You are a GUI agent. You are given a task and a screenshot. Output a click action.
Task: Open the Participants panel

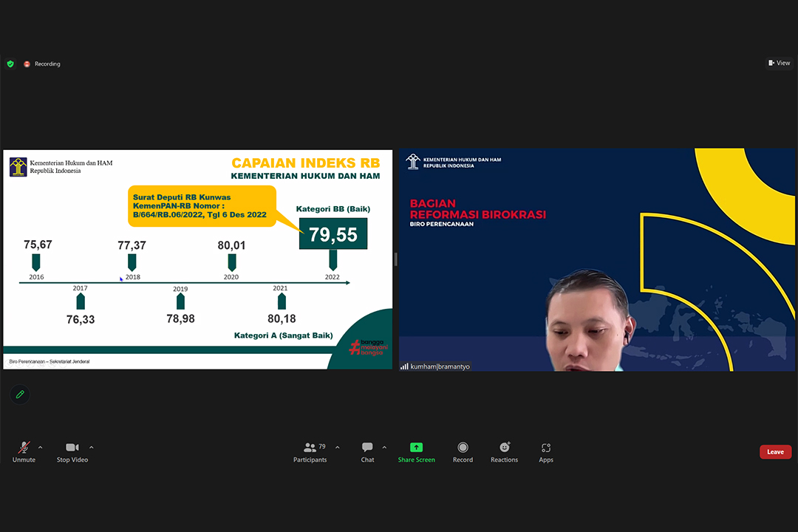[x=310, y=451]
